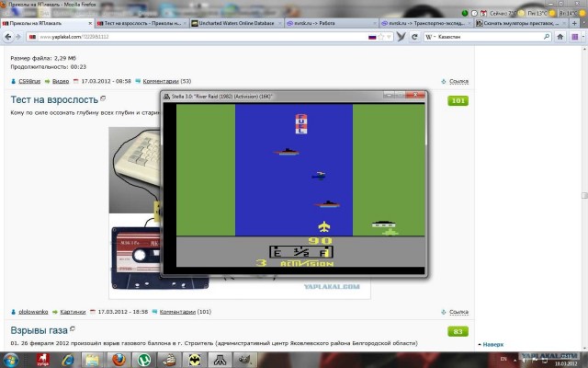Click popup icon next to 'Тест на взрослость' title
Image resolution: width=588 pixels, height=368 pixels.
[103, 98]
